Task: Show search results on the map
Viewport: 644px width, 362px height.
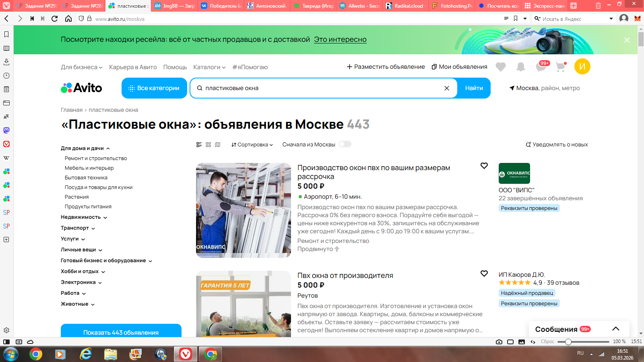Action: tap(218, 144)
